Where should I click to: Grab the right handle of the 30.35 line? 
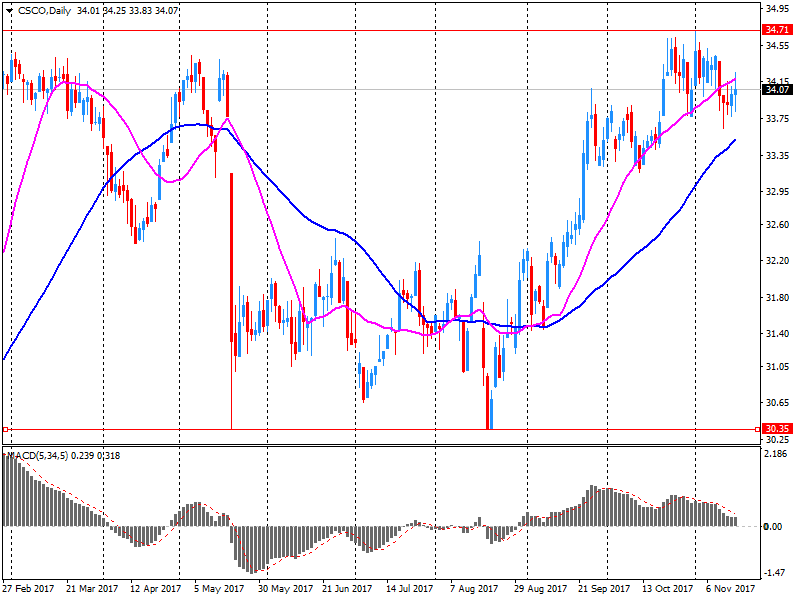click(757, 430)
